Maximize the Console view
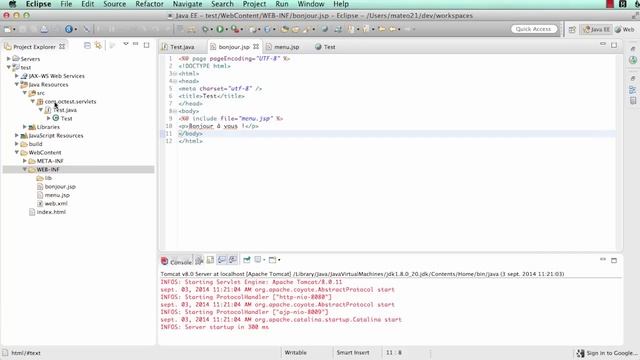The width and height of the screenshot is (640, 360). 614,260
